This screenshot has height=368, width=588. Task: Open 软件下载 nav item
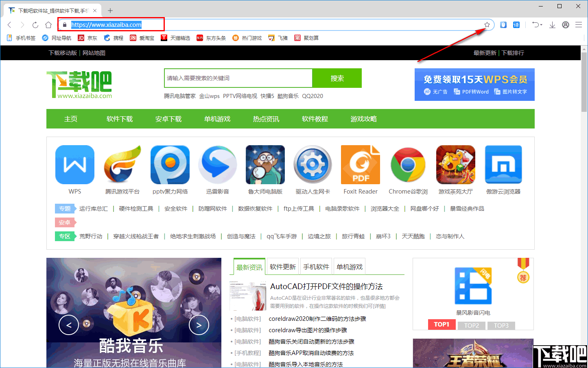point(120,119)
